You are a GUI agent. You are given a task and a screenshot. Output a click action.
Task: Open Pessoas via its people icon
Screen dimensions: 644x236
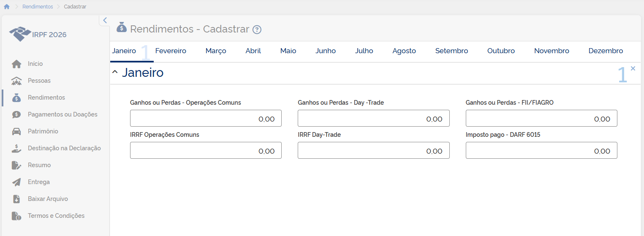point(16,81)
